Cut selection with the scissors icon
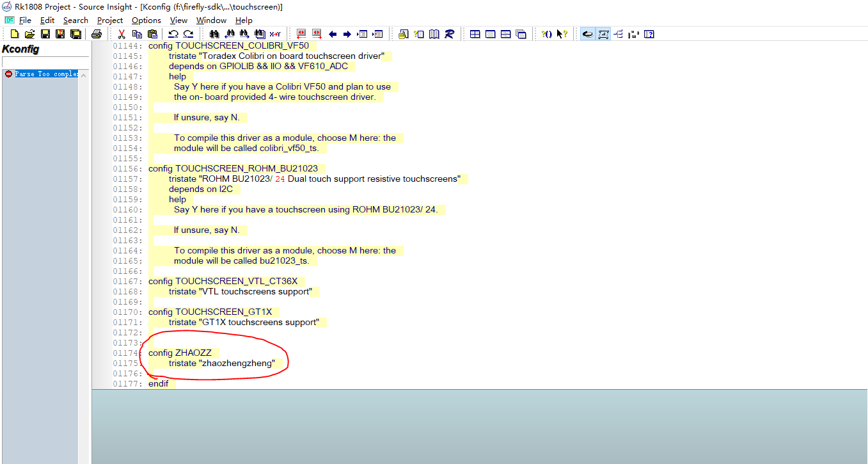The height and width of the screenshot is (464, 868). click(x=122, y=34)
